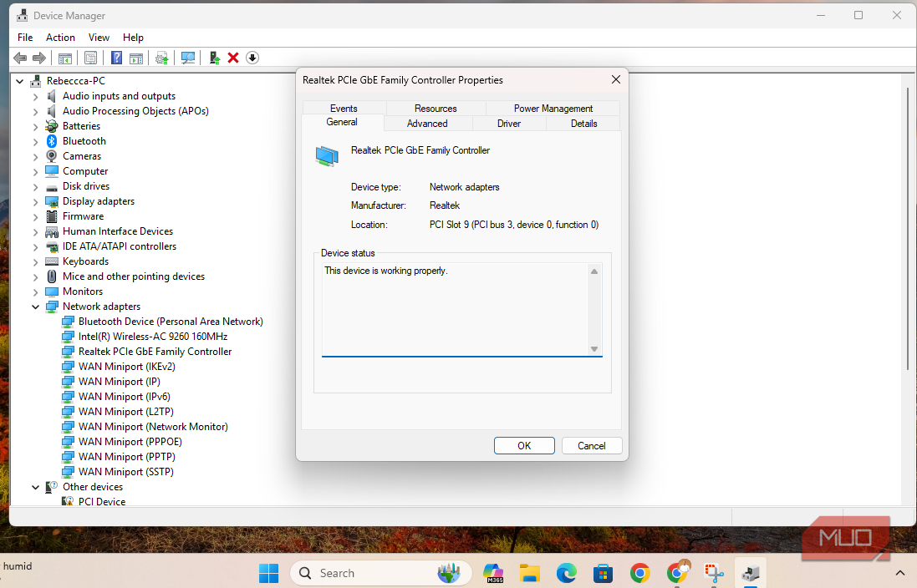The width and height of the screenshot is (917, 588).
Task: Close the Realtek Properties dialog
Action: pos(616,79)
